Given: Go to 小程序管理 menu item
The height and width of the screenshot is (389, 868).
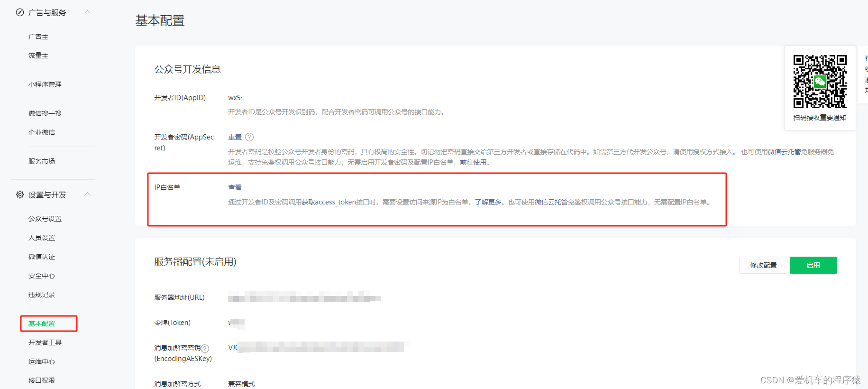Looking at the screenshot, I should coord(45,84).
